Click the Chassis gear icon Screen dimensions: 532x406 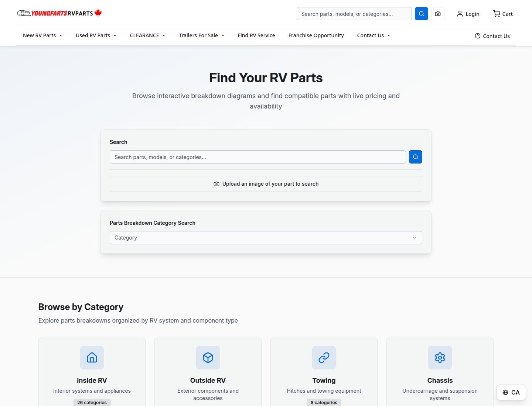point(440,358)
